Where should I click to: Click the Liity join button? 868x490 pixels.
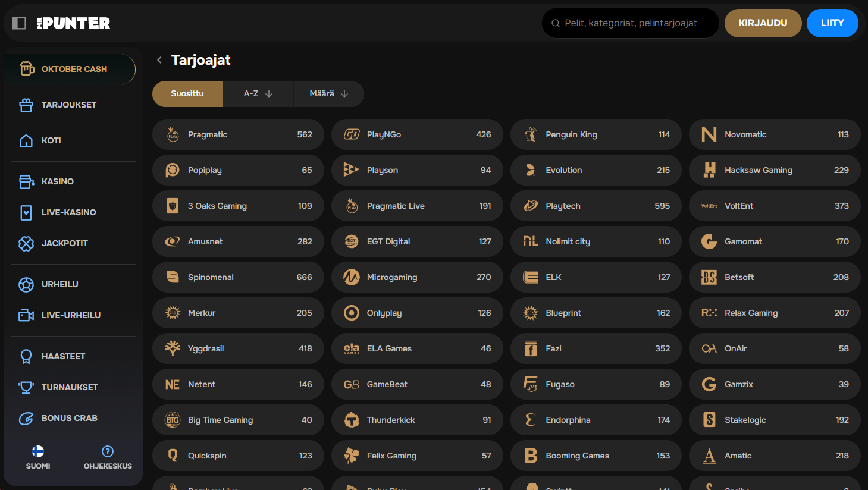pyautogui.click(x=832, y=23)
